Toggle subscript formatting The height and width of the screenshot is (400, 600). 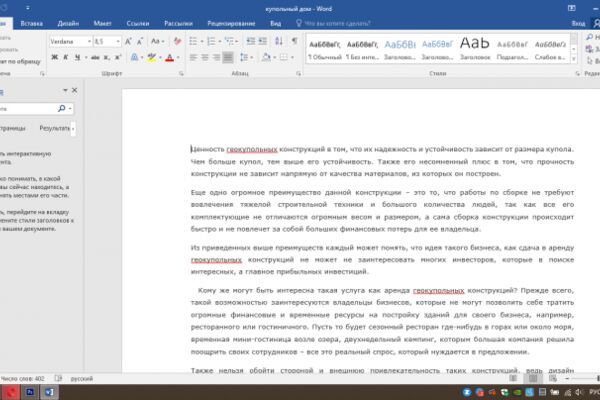[107, 57]
